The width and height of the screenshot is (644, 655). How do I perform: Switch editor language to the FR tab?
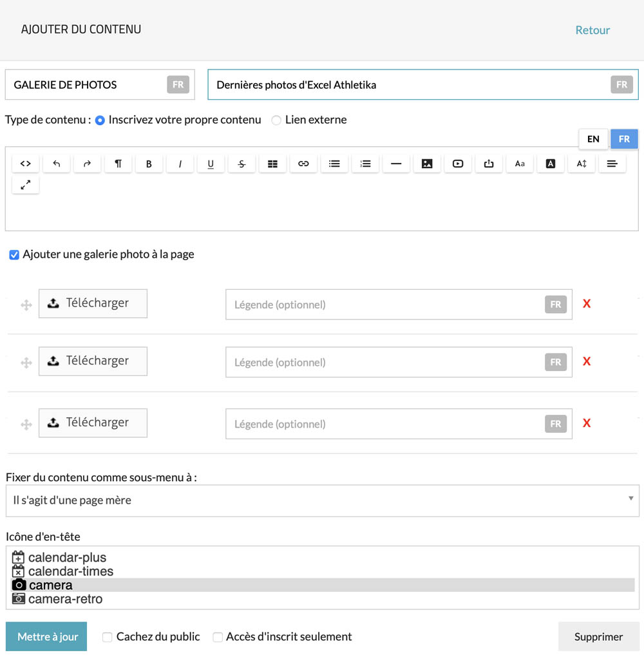click(x=624, y=139)
